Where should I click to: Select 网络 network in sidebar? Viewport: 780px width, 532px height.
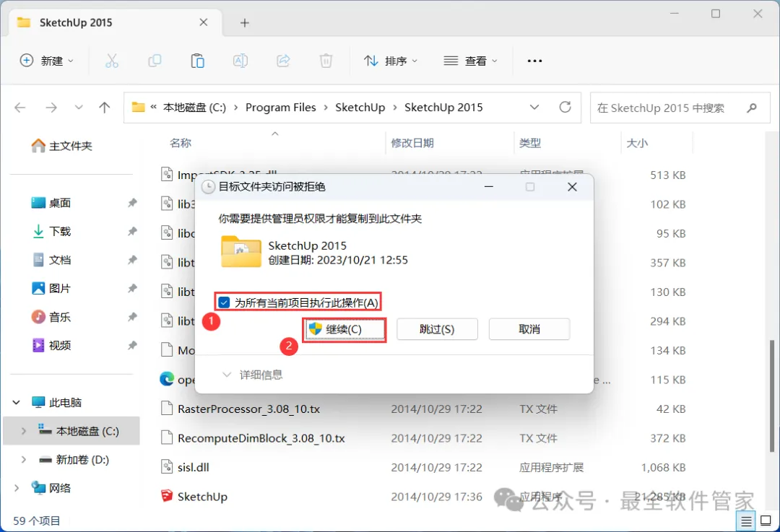coord(51,488)
